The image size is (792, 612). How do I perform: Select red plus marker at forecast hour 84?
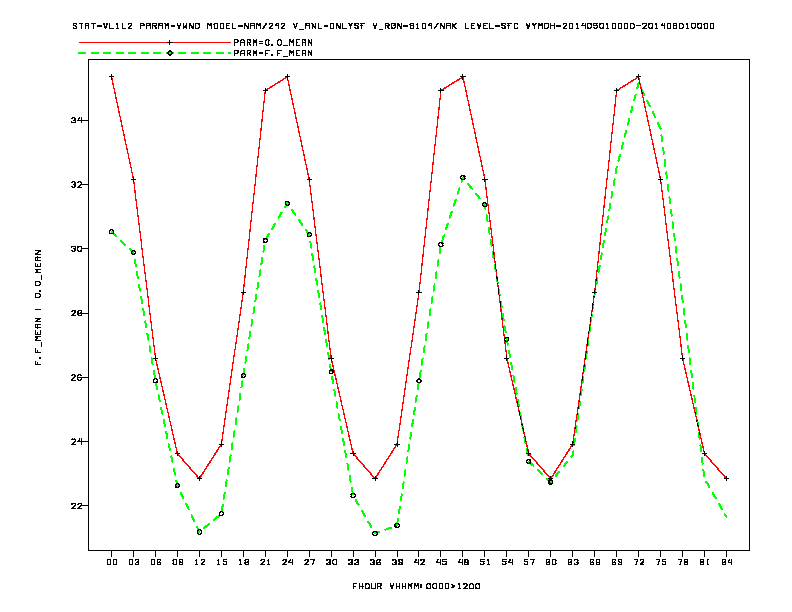click(726, 478)
